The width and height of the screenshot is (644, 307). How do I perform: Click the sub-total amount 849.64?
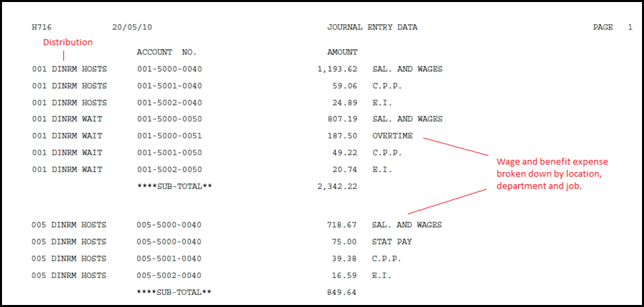342,292
